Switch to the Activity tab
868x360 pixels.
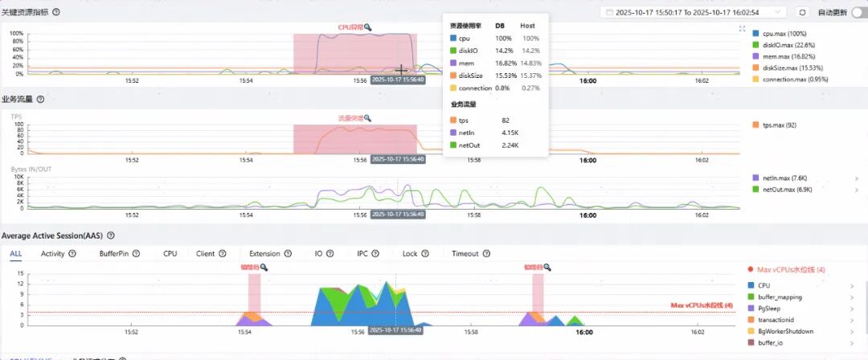click(52, 254)
